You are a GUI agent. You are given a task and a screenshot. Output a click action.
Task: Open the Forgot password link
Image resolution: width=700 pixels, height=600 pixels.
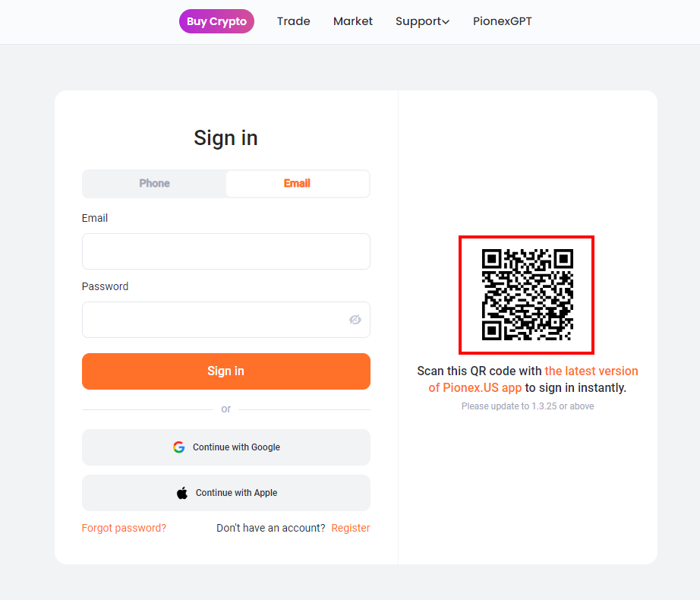click(124, 527)
